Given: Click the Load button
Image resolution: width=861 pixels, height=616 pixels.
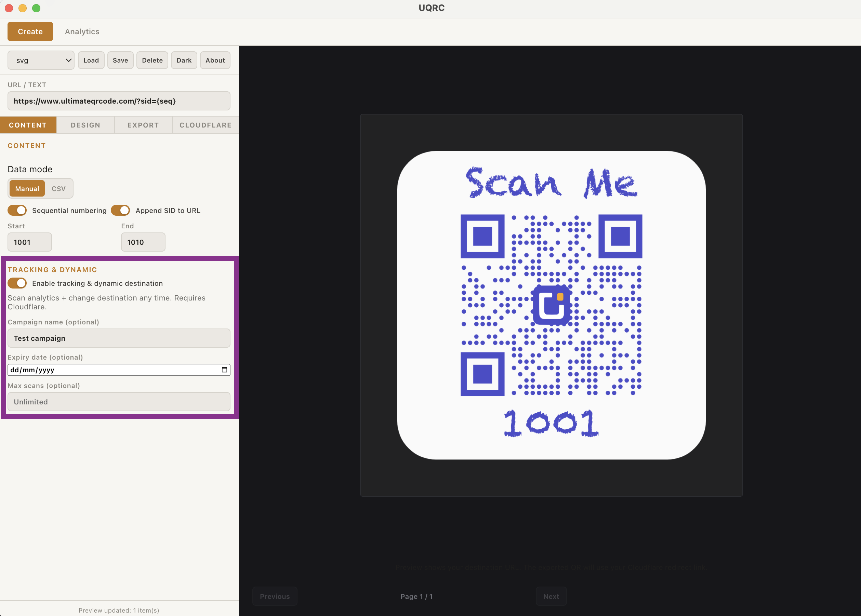Looking at the screenshot, I should (x=91, y=60).
